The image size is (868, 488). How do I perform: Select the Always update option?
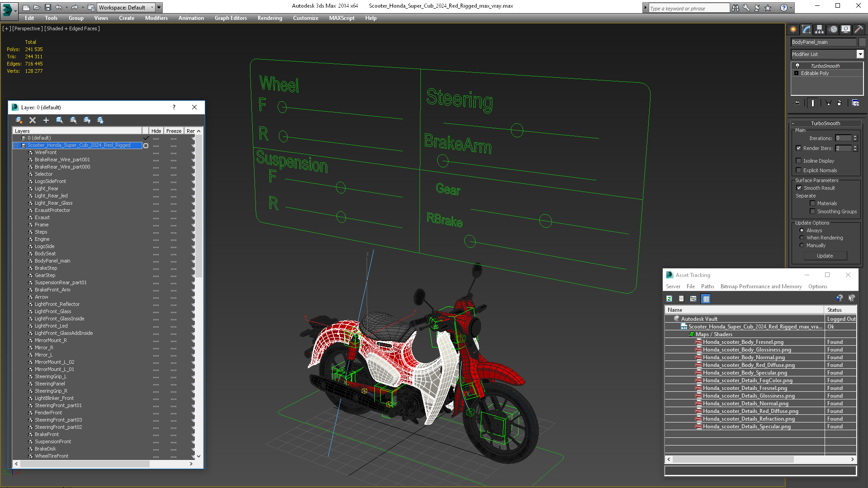(x=802, y=230)
